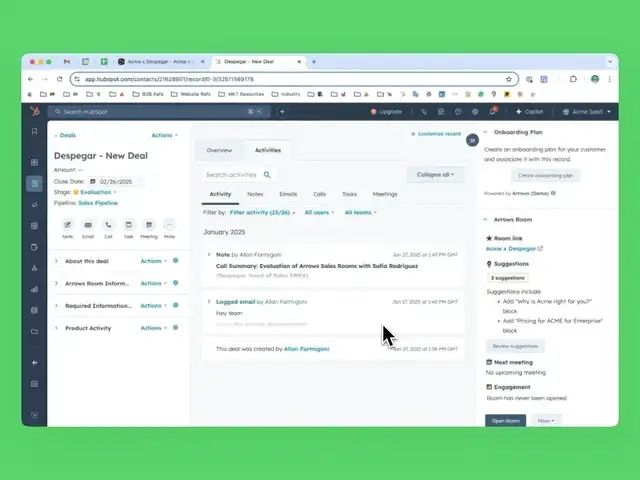Open the workspaces grid icon in sidebar

(x=35, y=162)
